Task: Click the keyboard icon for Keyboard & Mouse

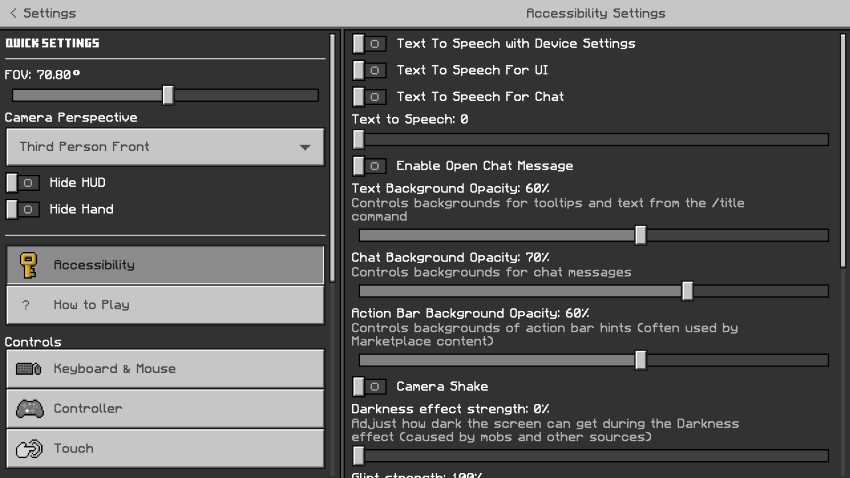Action: [x=28, y=369]
